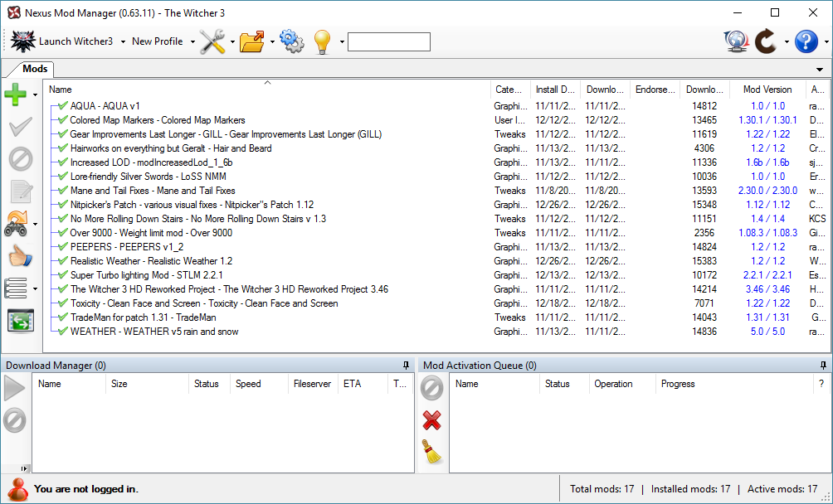
Task: Click the Download Manager play/resume icon
Action: 14,388
